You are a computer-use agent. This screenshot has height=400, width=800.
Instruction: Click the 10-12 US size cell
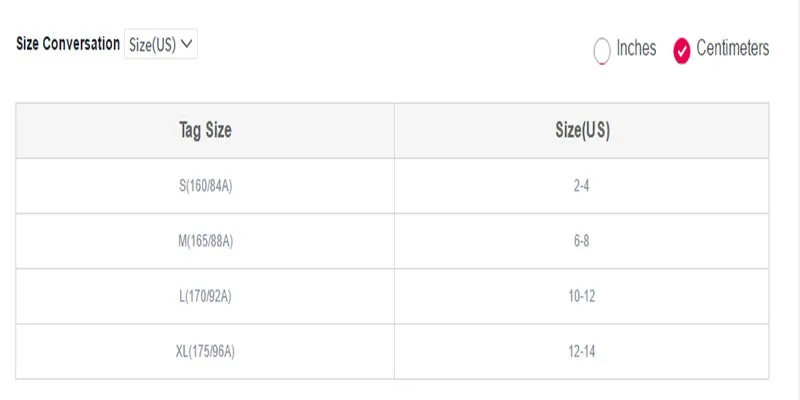tap(582, 296)
